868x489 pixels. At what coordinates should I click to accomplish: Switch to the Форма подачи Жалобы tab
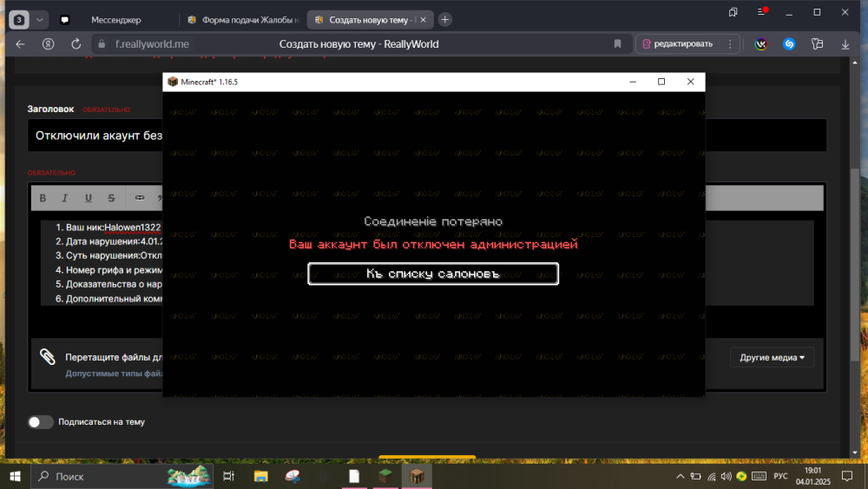click(x=244, y=20)
